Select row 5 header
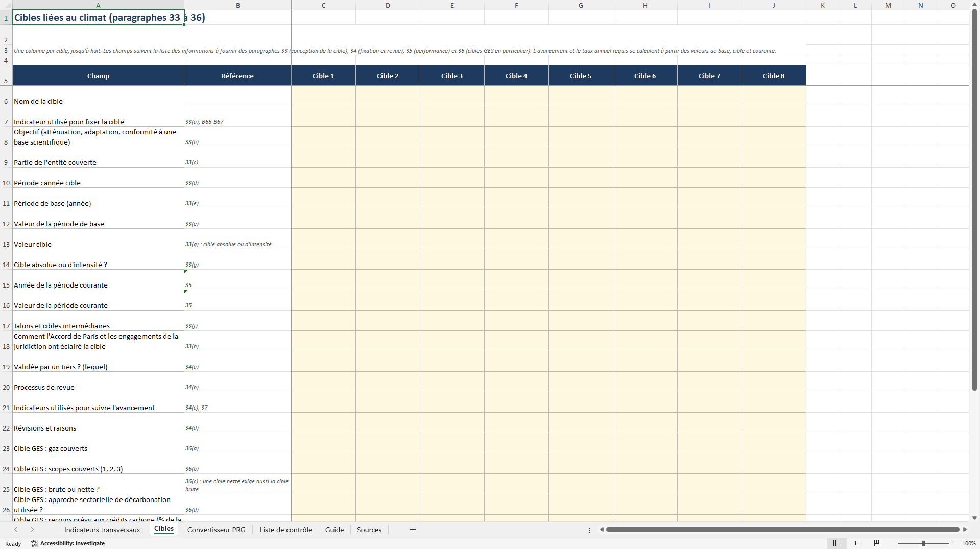 [6, 76]
